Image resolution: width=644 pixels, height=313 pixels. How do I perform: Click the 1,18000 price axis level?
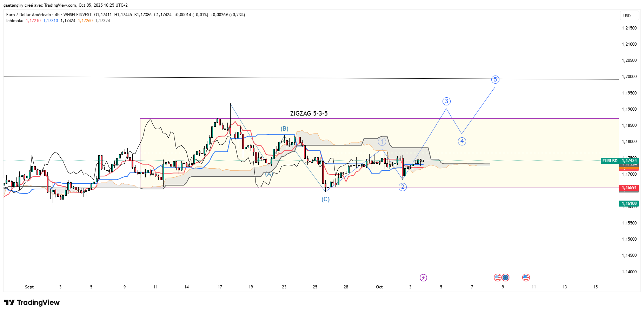click(x=629, y=142)
